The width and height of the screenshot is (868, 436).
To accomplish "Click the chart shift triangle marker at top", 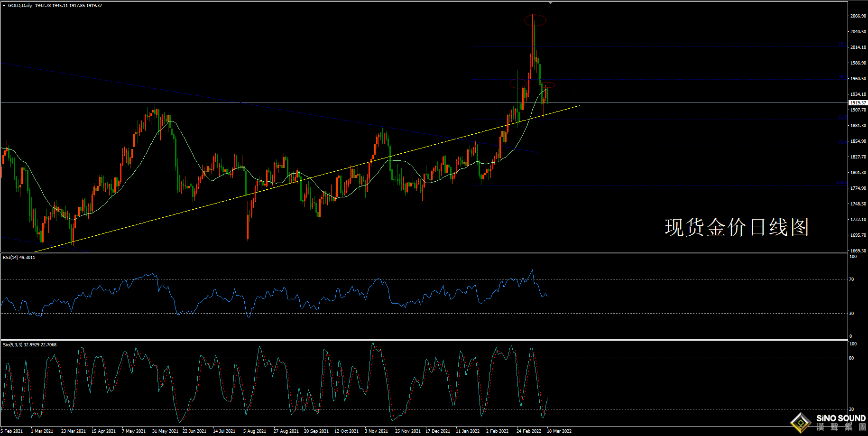I will click(550, 3).
